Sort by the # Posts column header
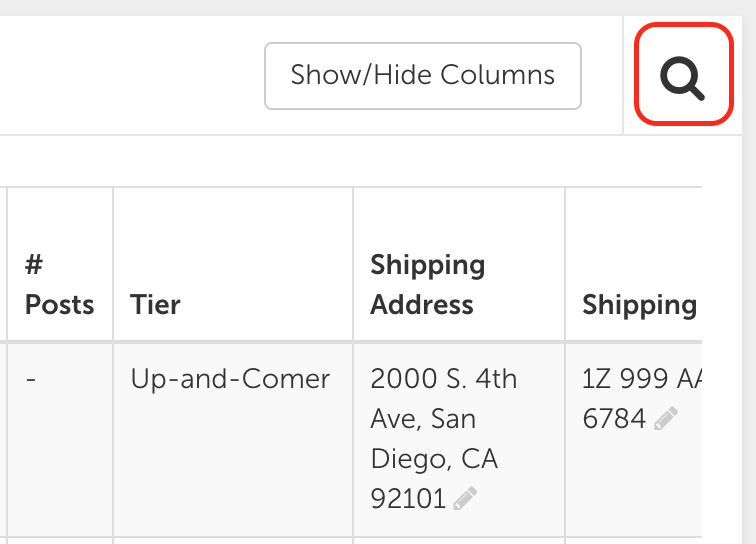 tap(60, 285)
